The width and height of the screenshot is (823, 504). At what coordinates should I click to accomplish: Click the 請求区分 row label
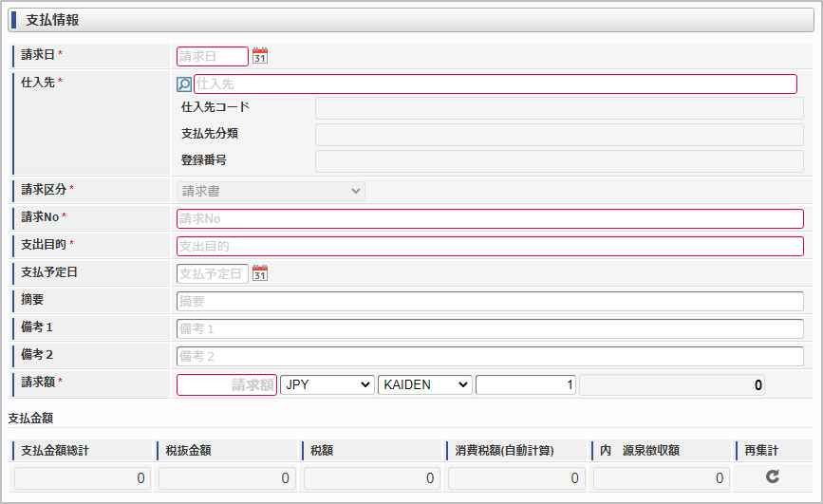pyautogui.click(x=44, y=190)
